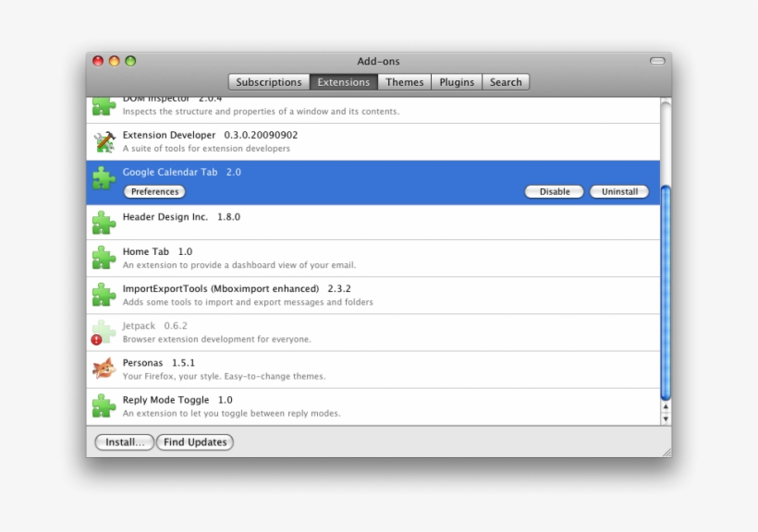The height and width of the screenshot is (532, 758).
Task: Click the Jetpack icon with red warning badge
Action: point(104,332)
